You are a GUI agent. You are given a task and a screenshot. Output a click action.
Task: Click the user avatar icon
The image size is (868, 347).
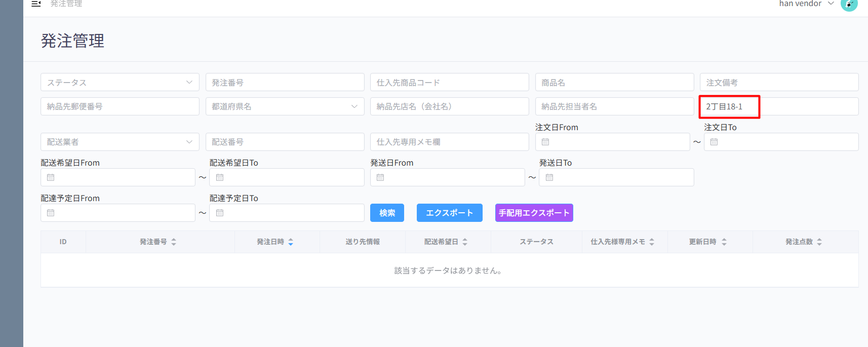(849, 5)
